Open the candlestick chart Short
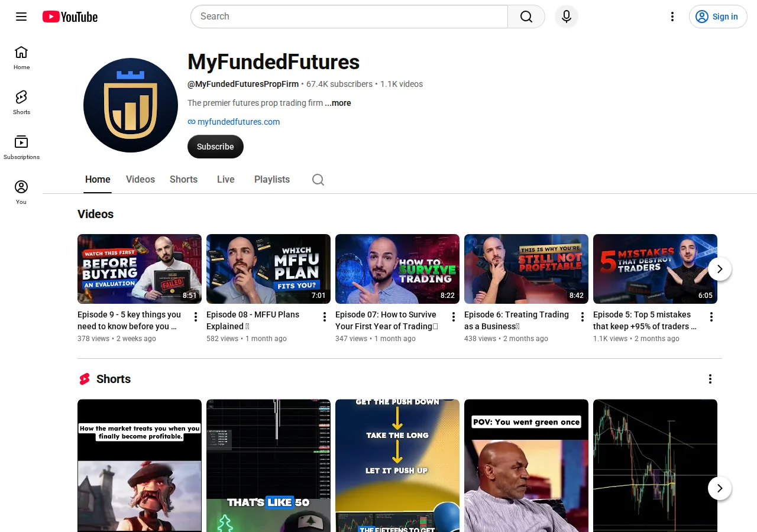757x532 pixels. pyautogui.click(x=655, y=466)
